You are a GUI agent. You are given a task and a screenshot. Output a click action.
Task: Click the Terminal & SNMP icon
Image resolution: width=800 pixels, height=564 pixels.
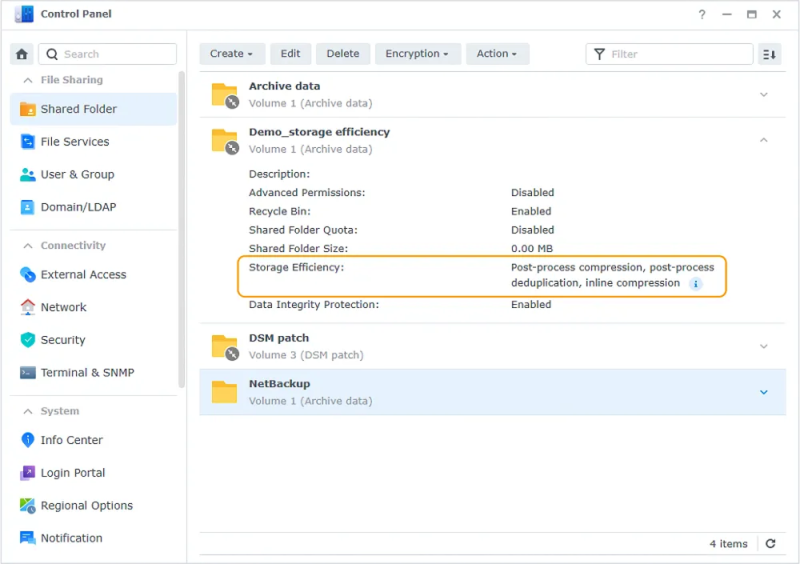(x=28, y=373)
